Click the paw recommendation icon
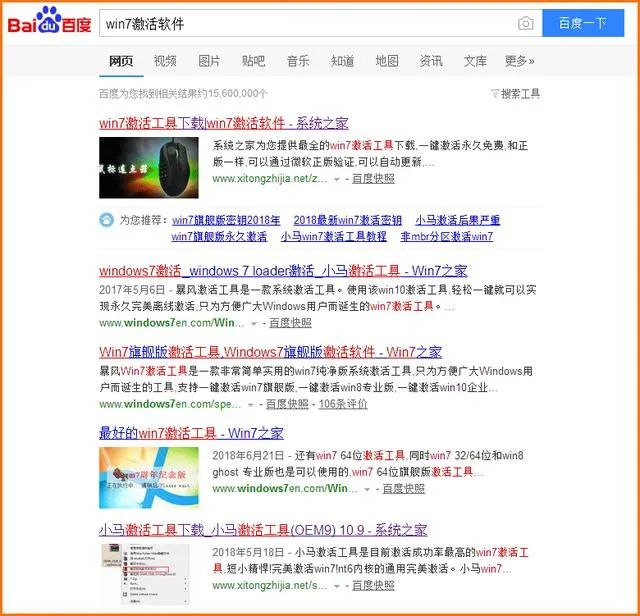640x616 pixels. click(x=107, y=220)
